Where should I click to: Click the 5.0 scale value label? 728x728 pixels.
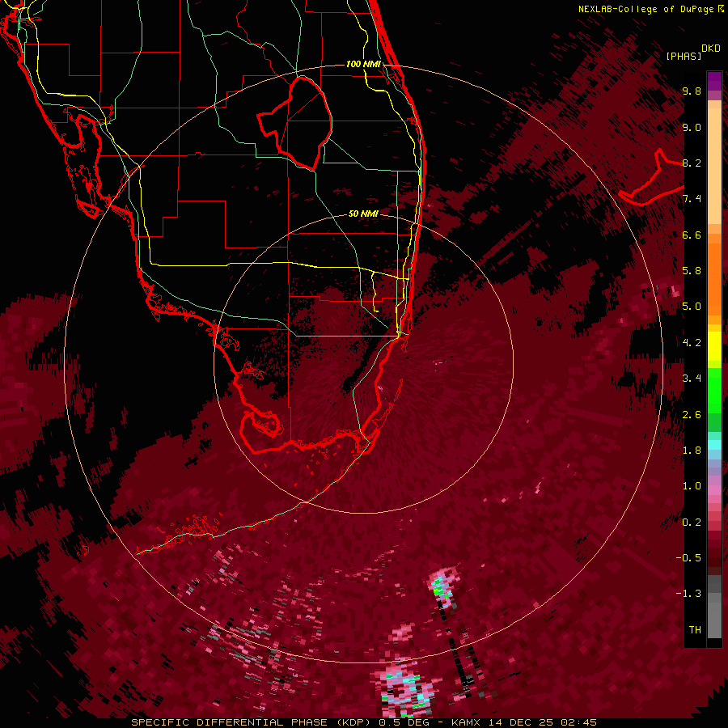(692, 307)
